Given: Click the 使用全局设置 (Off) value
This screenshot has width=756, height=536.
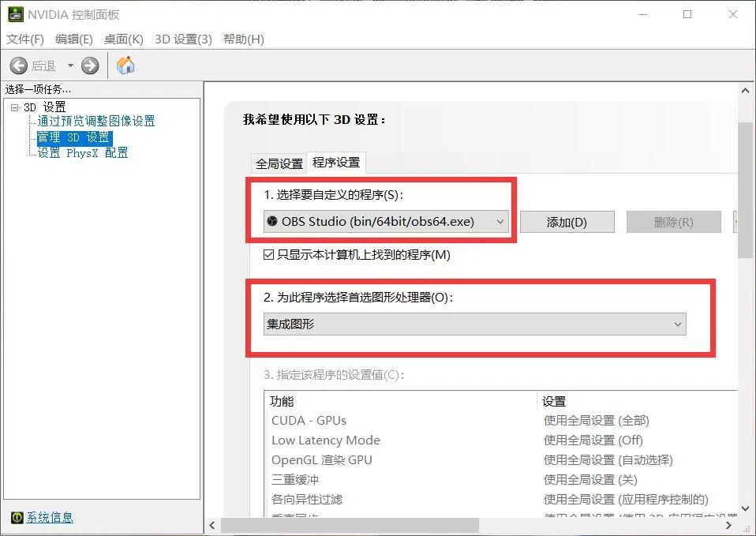Looking at the screenshot, I should [593, 440].
